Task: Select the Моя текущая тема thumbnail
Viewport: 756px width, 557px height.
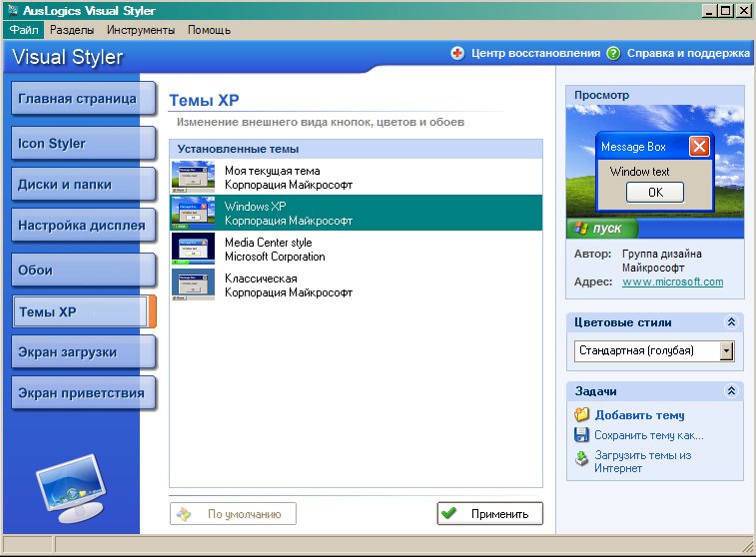Action: point(193,177)
